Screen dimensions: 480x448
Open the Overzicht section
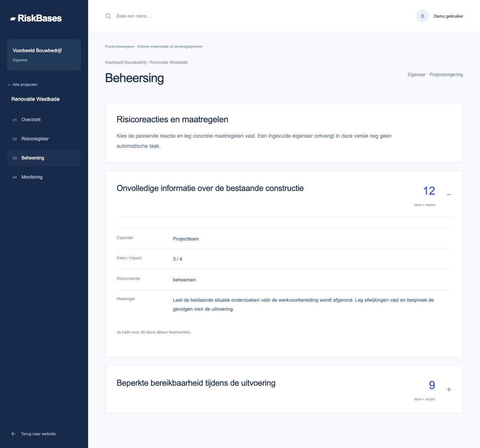pos(44,120)
